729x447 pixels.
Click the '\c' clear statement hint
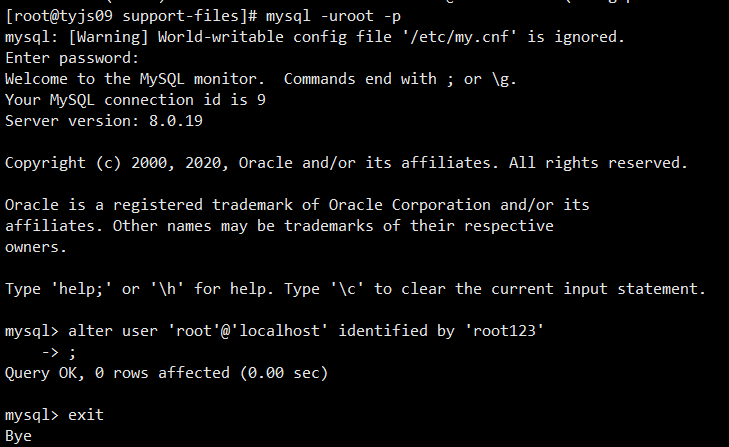(347, 289)
